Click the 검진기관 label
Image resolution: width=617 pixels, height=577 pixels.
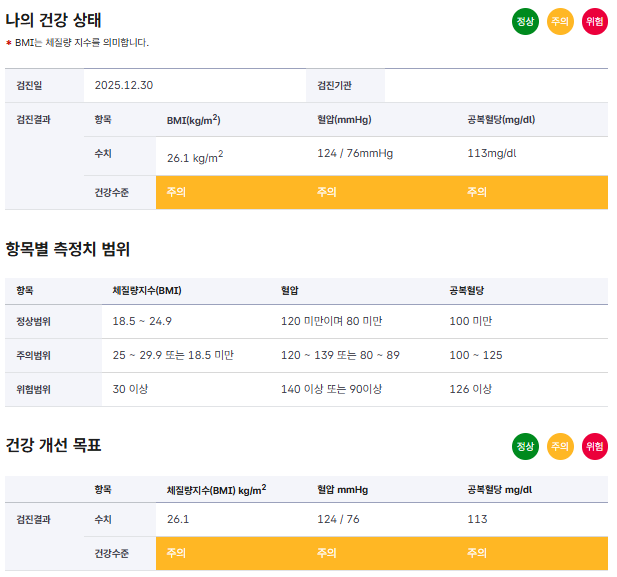(334, 85)
